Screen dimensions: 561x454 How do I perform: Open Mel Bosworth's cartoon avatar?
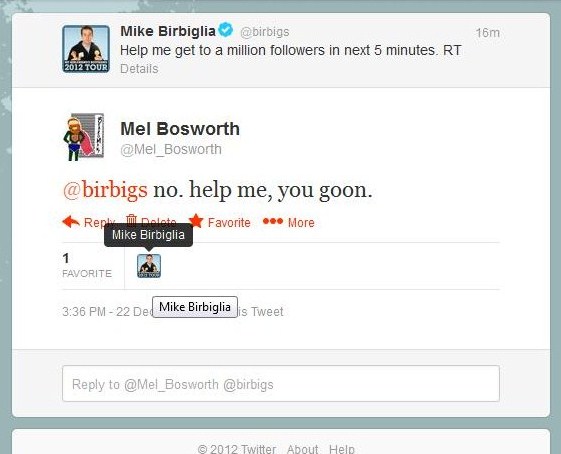click(84, 137)
